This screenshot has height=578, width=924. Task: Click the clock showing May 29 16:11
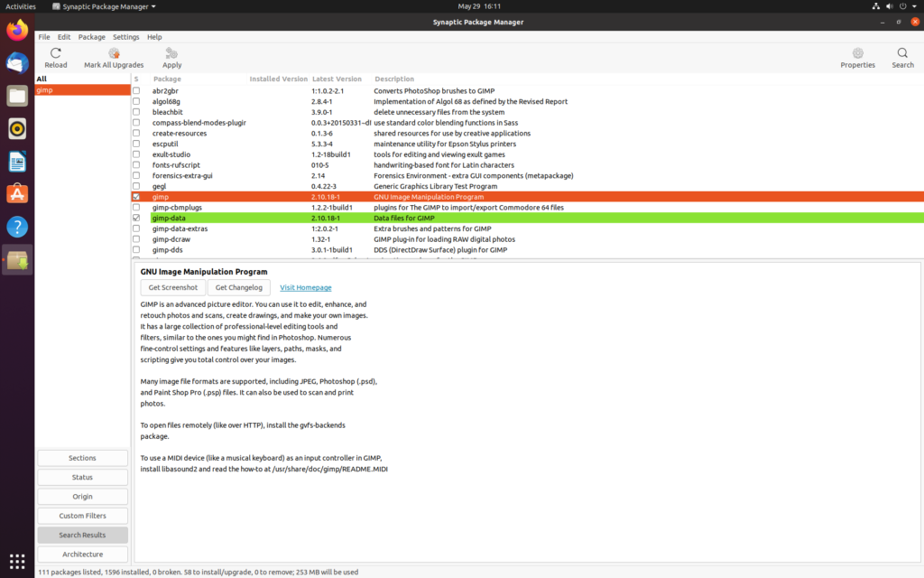point(479,6)
